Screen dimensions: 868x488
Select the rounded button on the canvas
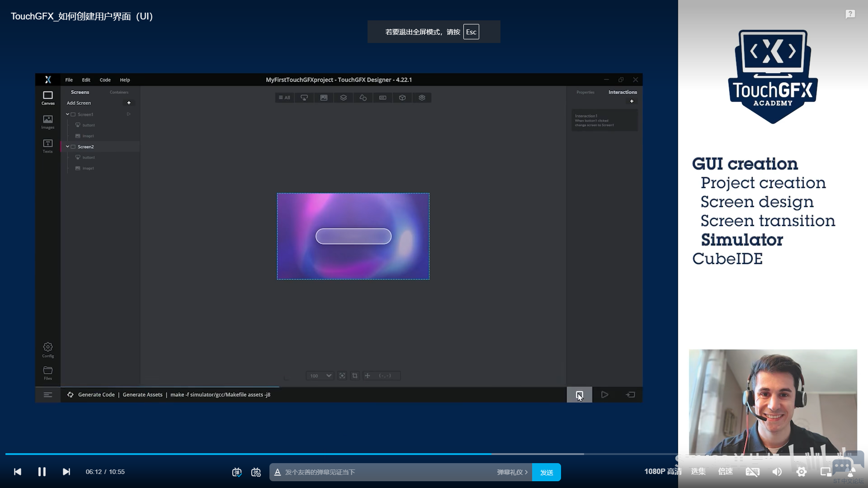353,236
